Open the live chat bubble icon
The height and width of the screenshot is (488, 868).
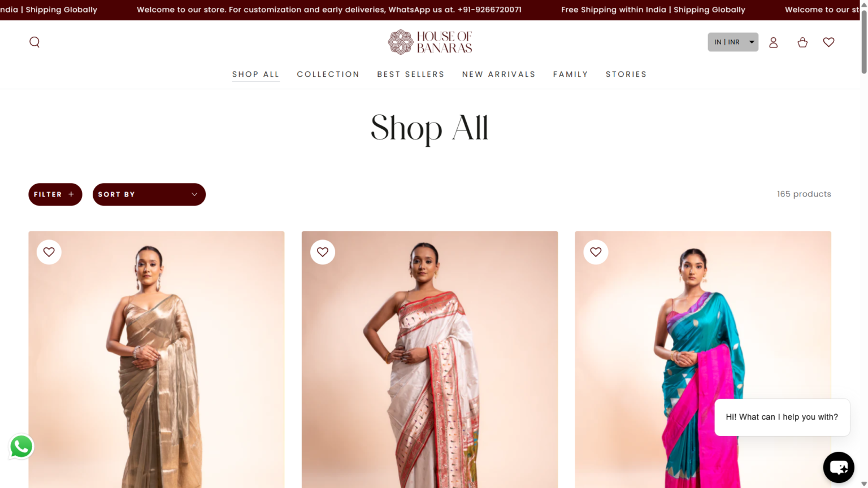tap(839, 467)
